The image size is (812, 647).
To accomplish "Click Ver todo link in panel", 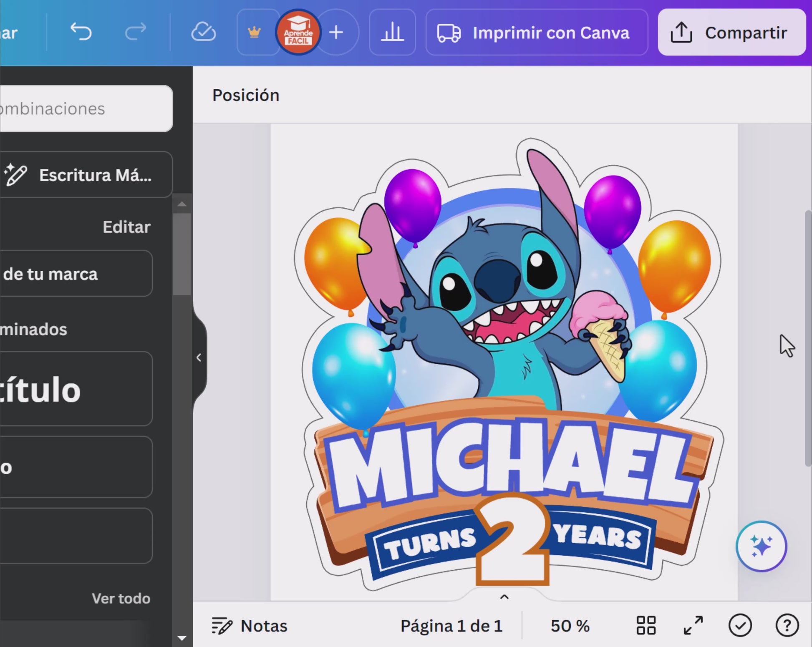I will coord(121,598).
